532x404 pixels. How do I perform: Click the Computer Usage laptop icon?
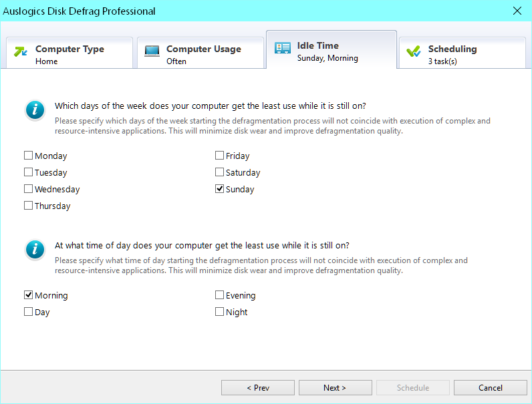click(x=152, y=51)
